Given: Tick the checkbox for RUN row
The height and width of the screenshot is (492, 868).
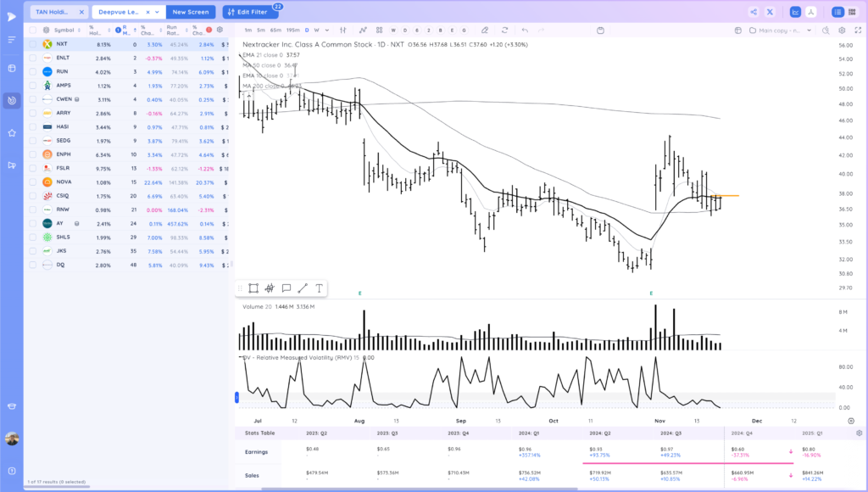Looking at the screenshot, I should [x=33, y=71].
